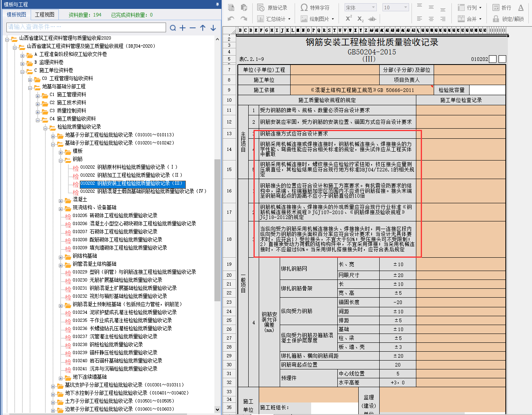Open the 绘制图片 draw picture dropdown
Screen dimensions: 532x415
click(x=318, y=19)
